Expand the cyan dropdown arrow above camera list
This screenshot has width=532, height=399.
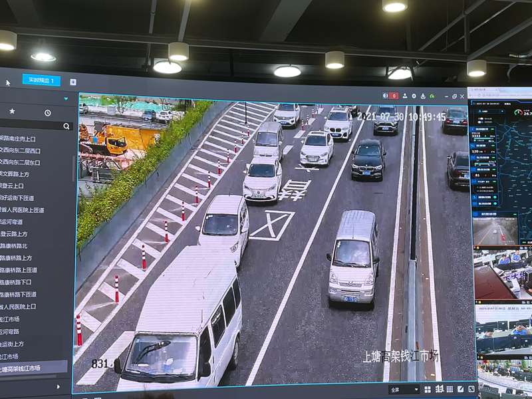(66, 99)
